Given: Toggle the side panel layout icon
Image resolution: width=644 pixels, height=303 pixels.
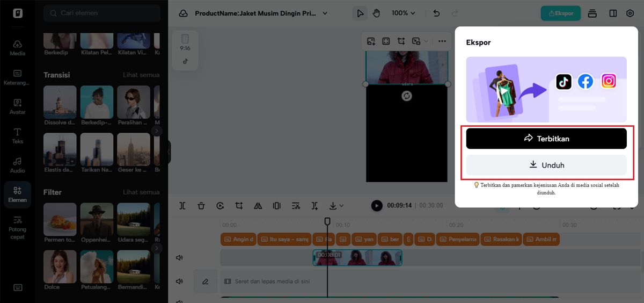Looking at the screenshot, I should coord(613,13).
